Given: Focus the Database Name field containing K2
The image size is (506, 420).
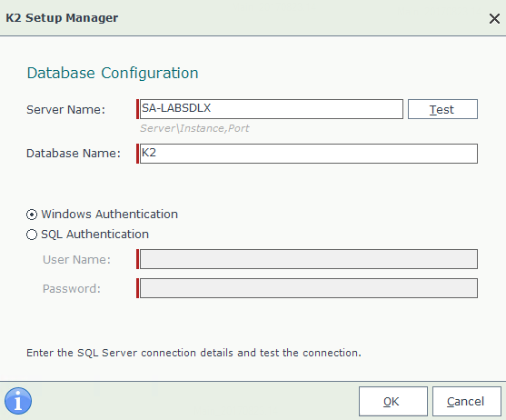Looking at the screenshot, I should tap(309, 154).
